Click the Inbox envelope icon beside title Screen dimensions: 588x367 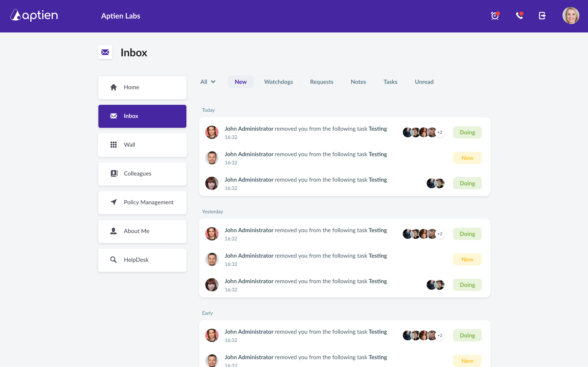coord(105,52)
